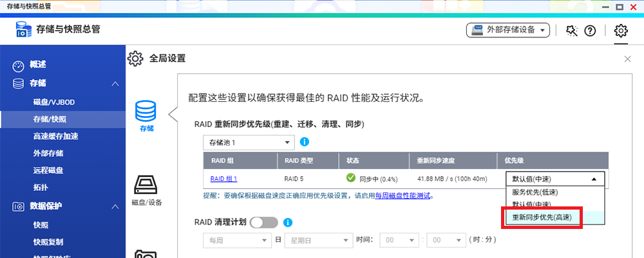
Task: Click the RAID 组 column header
Action: tap(240, 161)
